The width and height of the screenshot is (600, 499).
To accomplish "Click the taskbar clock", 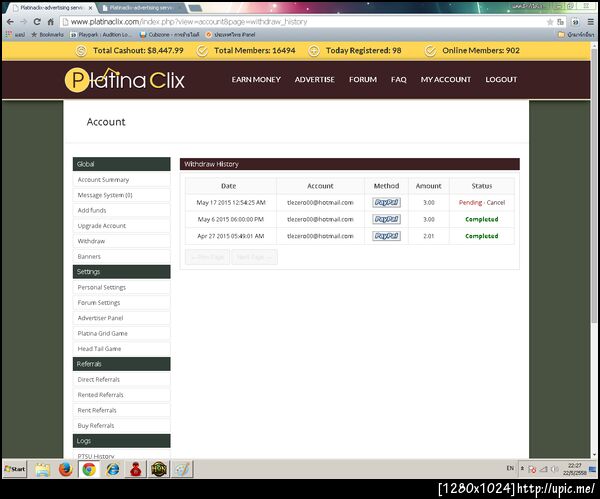I will pos(574,469).
